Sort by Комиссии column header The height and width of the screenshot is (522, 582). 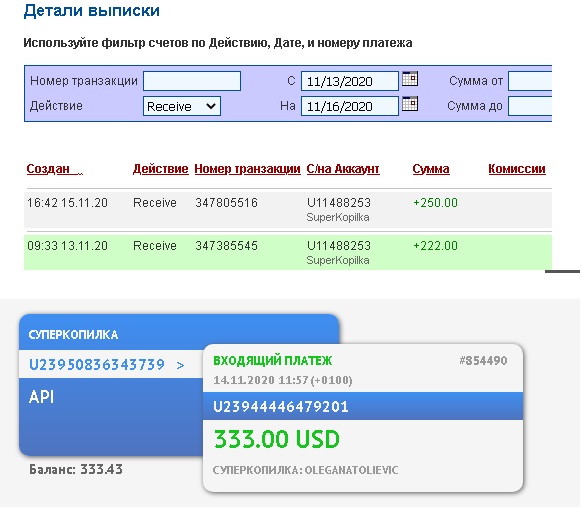[x=517, y=169]
